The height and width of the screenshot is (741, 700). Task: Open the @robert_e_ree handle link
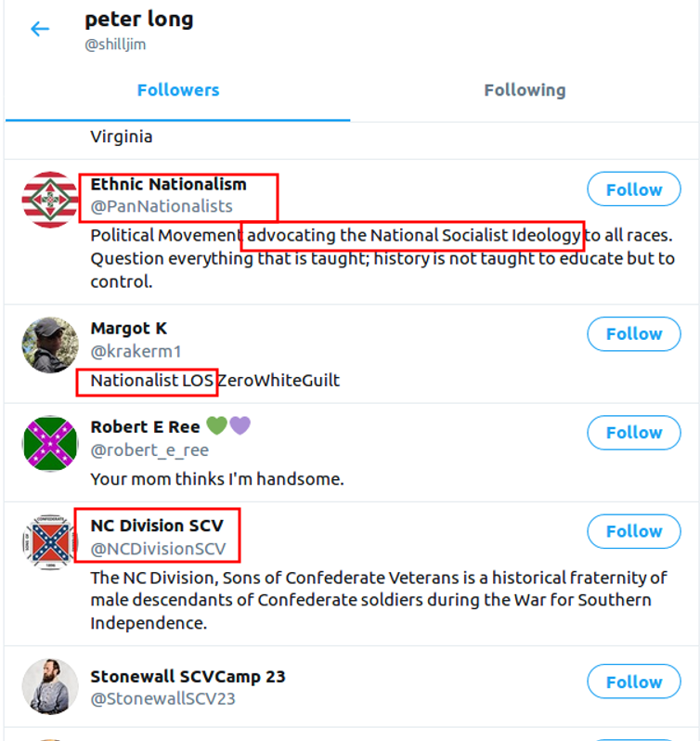pos(149,450)
